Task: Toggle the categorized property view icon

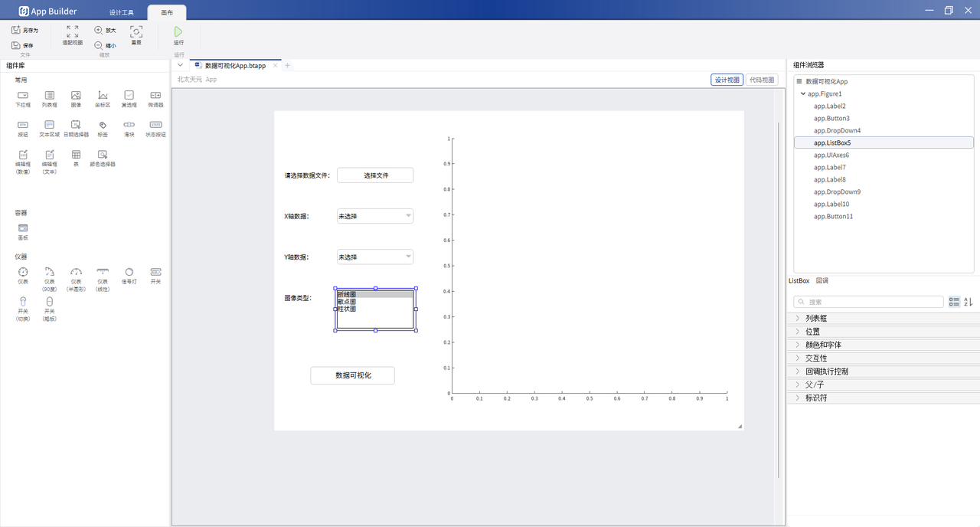Action: (x=954, y=302)
